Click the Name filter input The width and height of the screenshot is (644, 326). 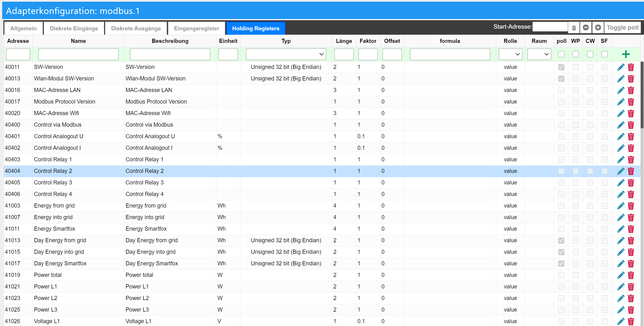[78, 54]
